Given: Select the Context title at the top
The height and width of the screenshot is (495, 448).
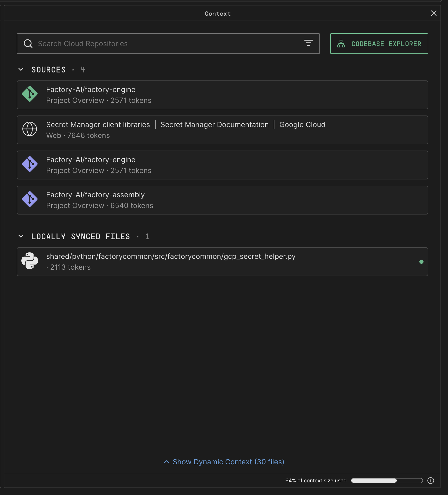Looking at the screenshot, I should (x=217, y=13).
